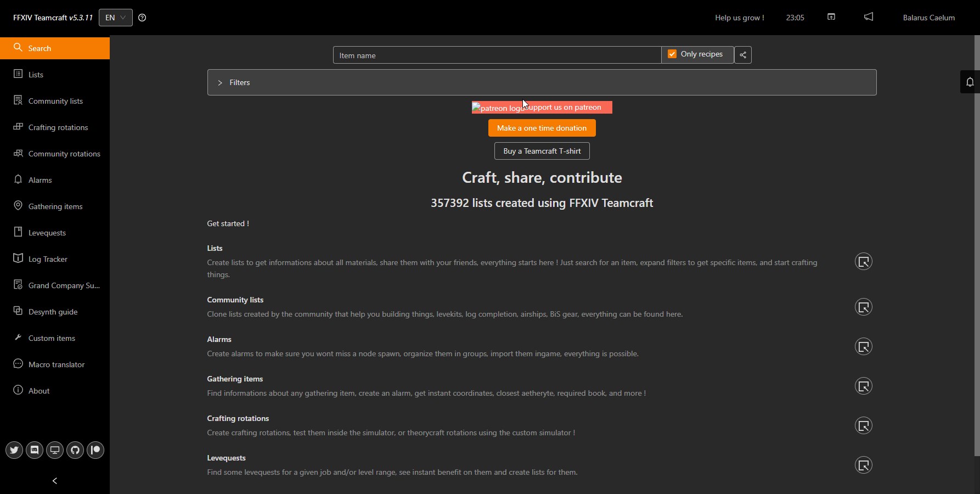Click Support us on patreon banner
The image size is (980, 494).
(542, 108)
